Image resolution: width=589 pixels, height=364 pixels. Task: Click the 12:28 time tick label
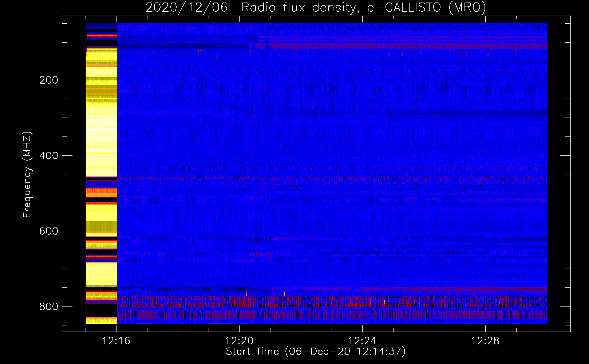pyautogui.click(x=486, y=341)
